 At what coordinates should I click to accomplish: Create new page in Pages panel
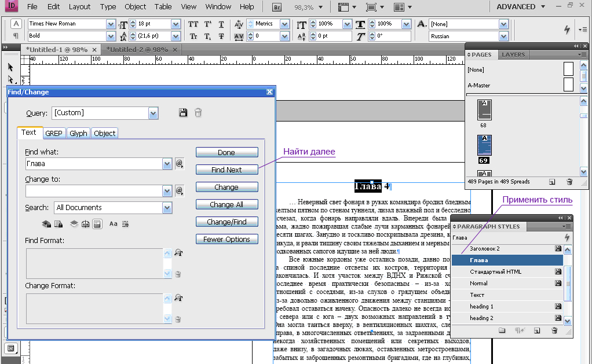click(552, 182)
